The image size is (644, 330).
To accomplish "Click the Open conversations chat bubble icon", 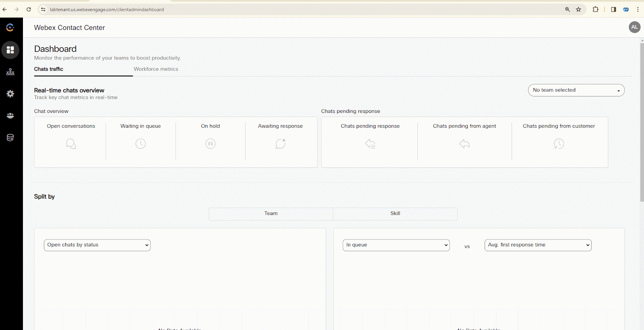I will pos(71,143).
